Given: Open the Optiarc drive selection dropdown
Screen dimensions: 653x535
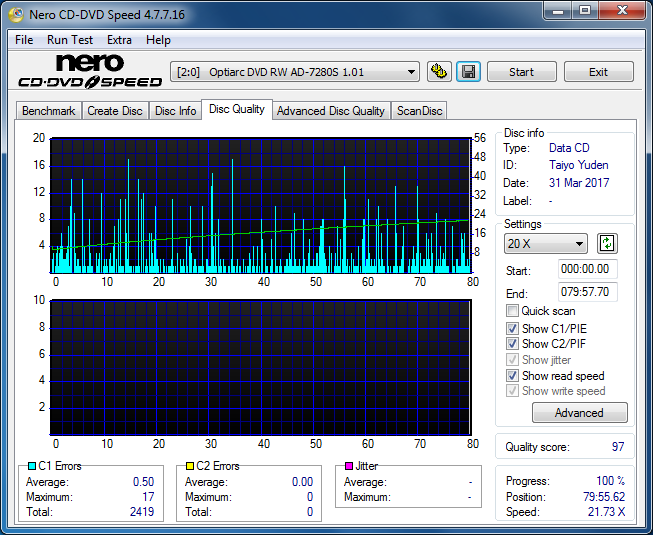Looking at the screenshot, I should point(295,72).
